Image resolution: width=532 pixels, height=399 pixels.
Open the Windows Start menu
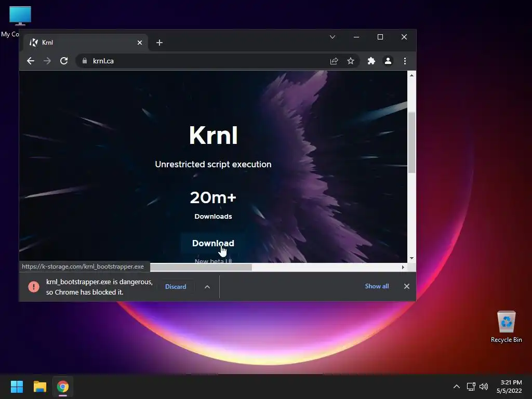point(17,387)
